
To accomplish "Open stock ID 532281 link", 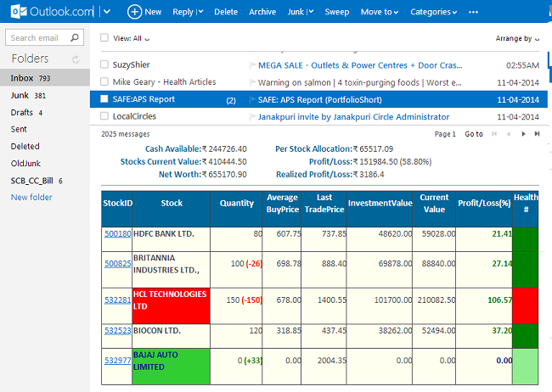I will pos(117,300).
